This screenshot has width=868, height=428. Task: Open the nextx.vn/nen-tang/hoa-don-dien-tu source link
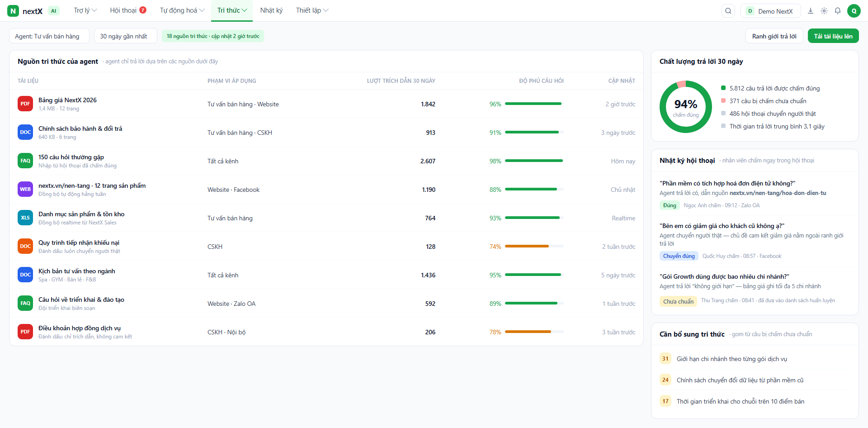(778, 193)
